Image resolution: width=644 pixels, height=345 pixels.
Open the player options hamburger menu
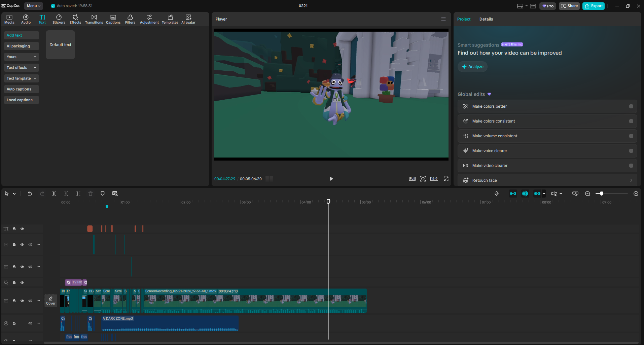443,19
